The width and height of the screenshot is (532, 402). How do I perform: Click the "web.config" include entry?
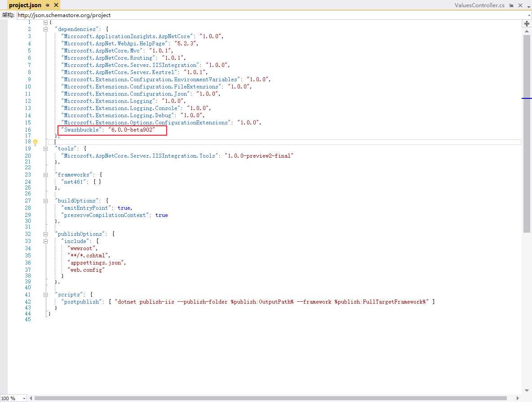coord(86,269)
